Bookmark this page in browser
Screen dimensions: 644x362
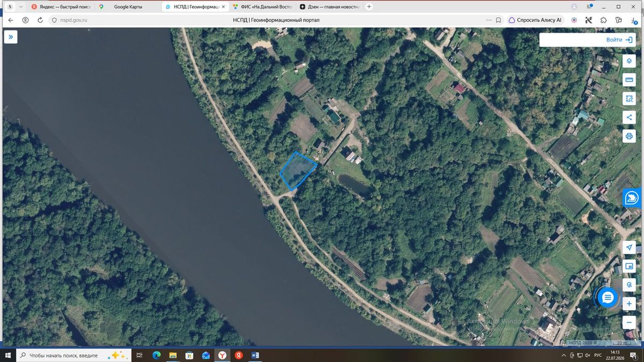tap(499, 20)
